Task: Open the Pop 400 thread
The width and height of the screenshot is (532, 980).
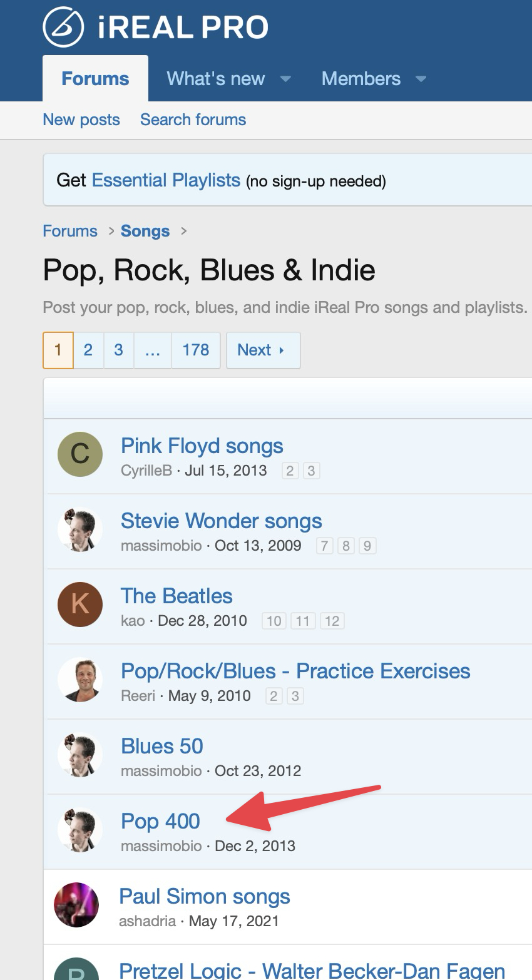Action: pyautogui.click(x=160, y=821)
